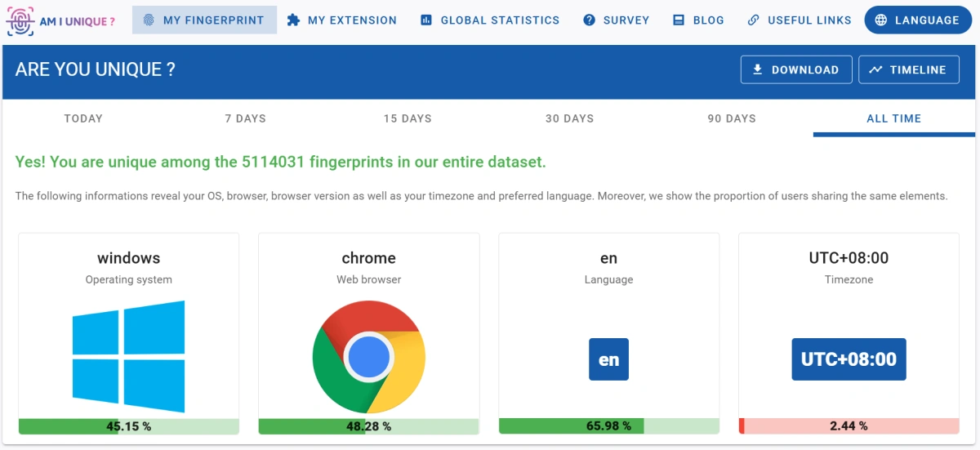Screen dimensions: 980x450
Task: Click the blue 'en' language badge
Action: coord(608,359)
